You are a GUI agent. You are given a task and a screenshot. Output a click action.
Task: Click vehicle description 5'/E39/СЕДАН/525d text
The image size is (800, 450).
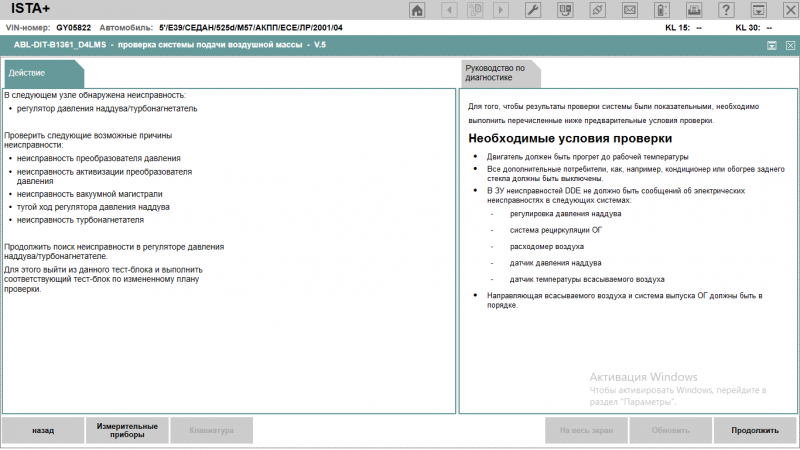coord(251,28)
